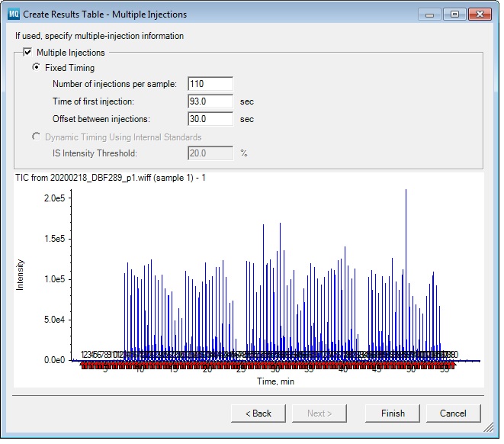This screenshot has height=444, width=504.
Task: Go to previous step with Back button
Action: pyautogui.click(x=258, y=413)
